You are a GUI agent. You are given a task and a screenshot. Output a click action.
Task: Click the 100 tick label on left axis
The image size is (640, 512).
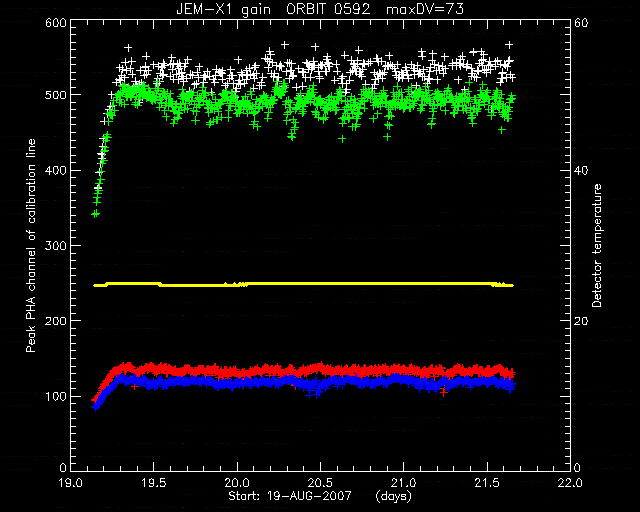56,396
